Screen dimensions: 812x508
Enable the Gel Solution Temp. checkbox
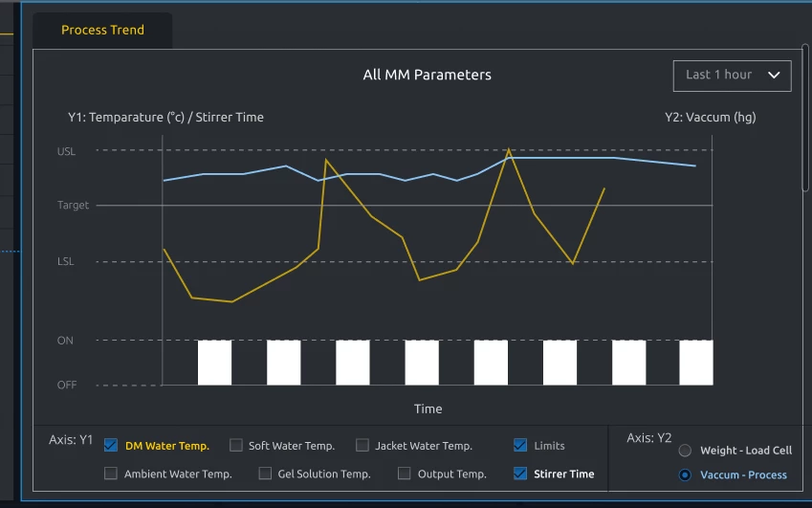click(265, 474)
